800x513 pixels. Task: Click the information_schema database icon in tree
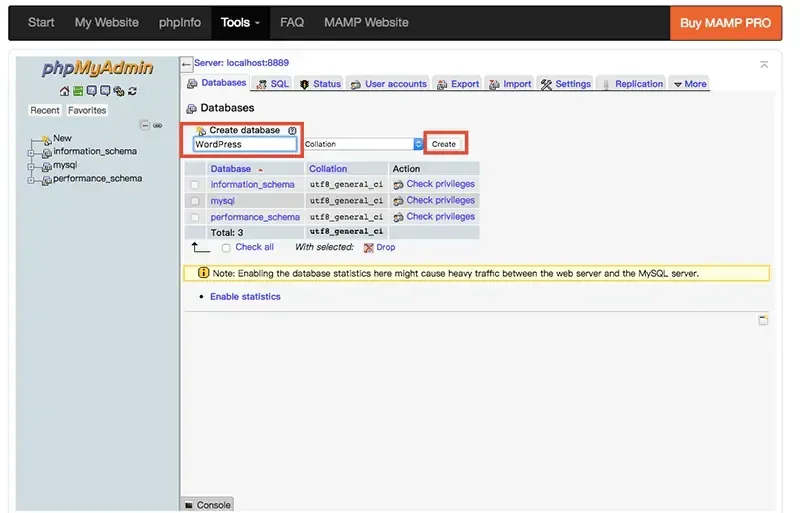[x=46, y=153]
